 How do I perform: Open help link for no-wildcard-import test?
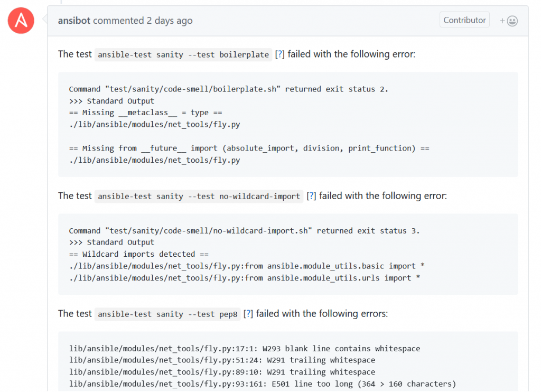(x=311, y=196)
